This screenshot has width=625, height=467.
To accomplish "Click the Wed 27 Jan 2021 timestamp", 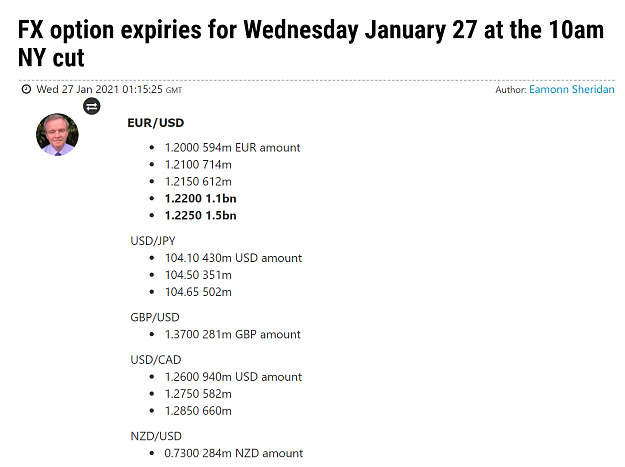I will tap(109, 89).
